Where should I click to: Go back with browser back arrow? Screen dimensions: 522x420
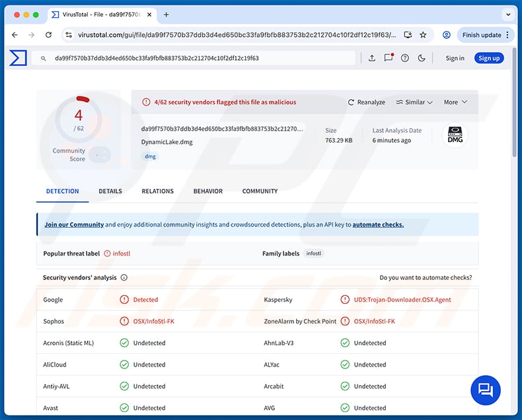click(15, 35)
